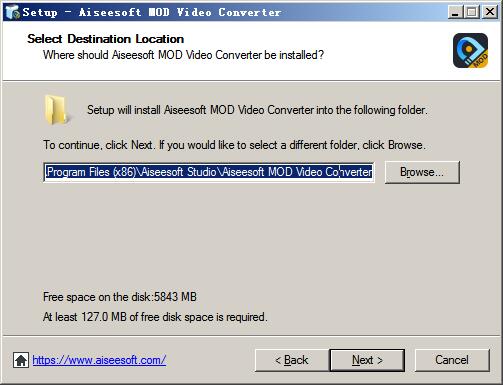Click the 'Setup will install' description text
This screenshot has height=385, width=503.
coord(257,110)
